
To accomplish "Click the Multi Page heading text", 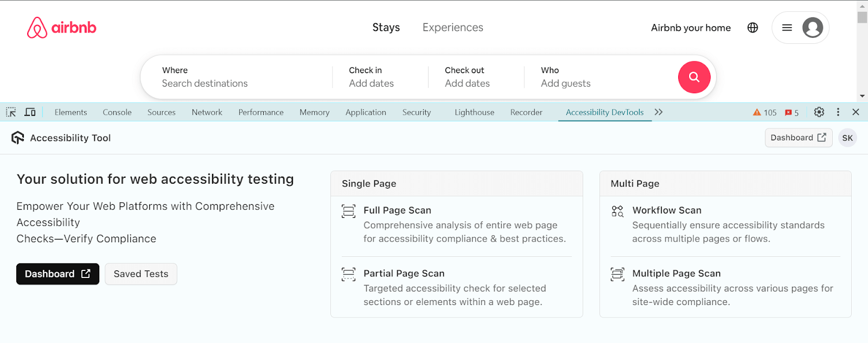I will 635,184.
